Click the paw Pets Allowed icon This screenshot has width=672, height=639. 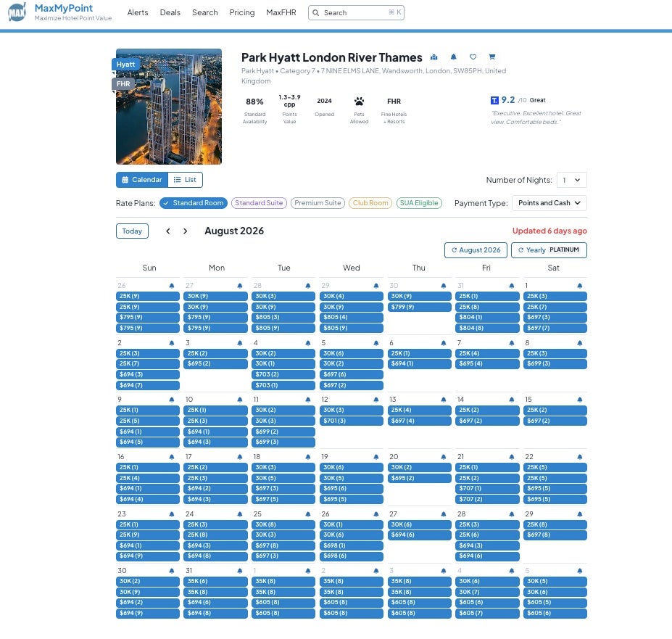[x=358, y=103]
